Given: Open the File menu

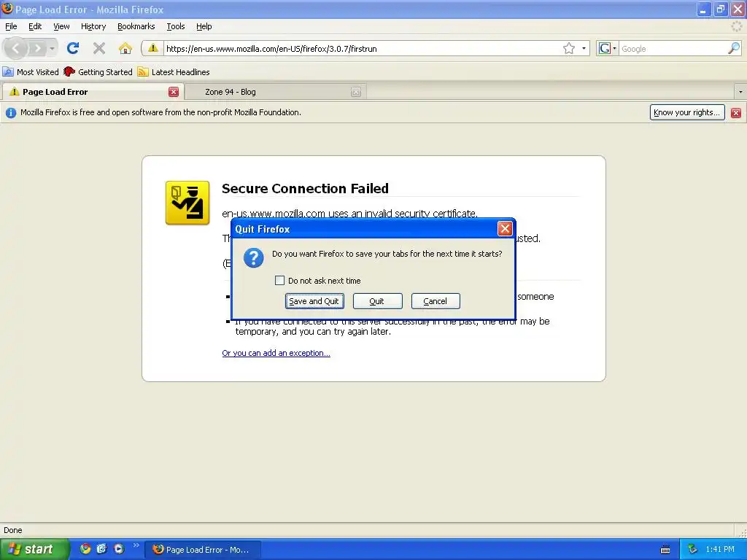Looking at the screenshot, I should [11, 27].
